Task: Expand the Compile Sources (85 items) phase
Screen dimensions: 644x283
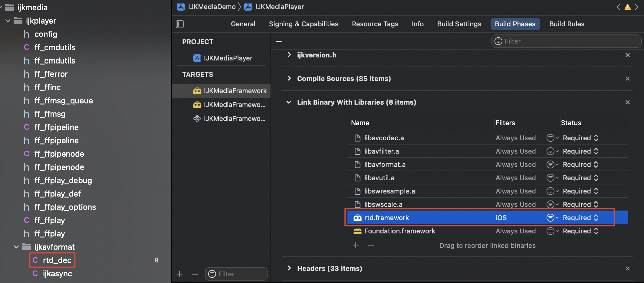Action: (289, 78)
